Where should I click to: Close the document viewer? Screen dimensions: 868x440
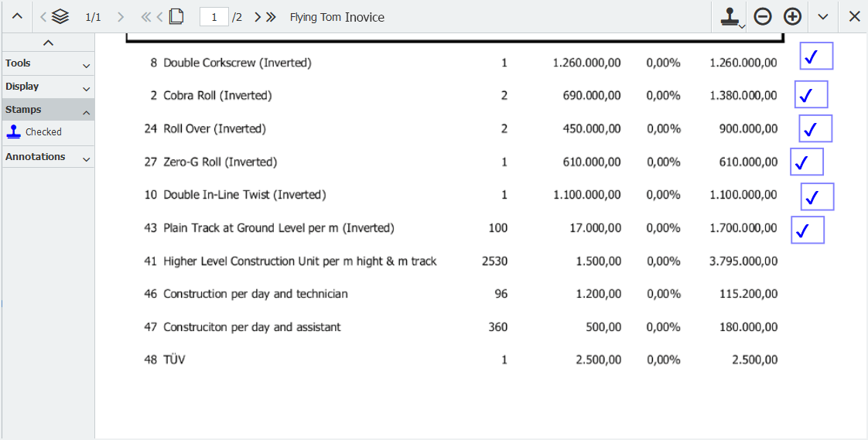click(854, 16)
